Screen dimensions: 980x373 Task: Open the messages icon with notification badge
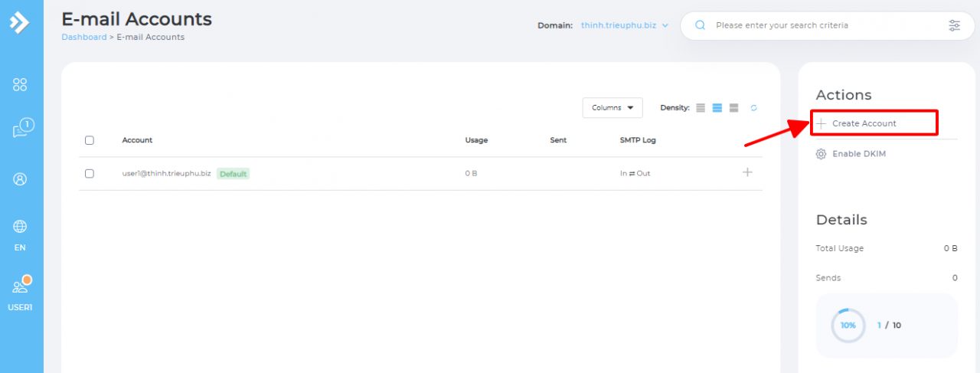coord(21,129)
